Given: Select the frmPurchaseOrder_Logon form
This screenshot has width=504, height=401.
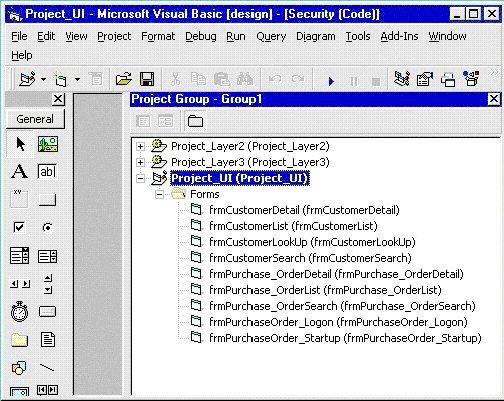Looking at the screenshot, I should 338,322.
